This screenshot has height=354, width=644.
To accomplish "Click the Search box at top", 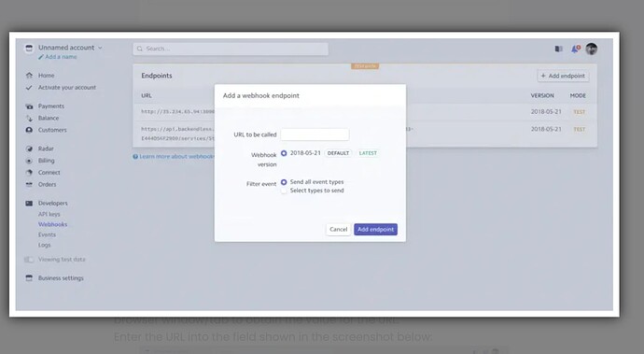I will click(x=231, y=49).
